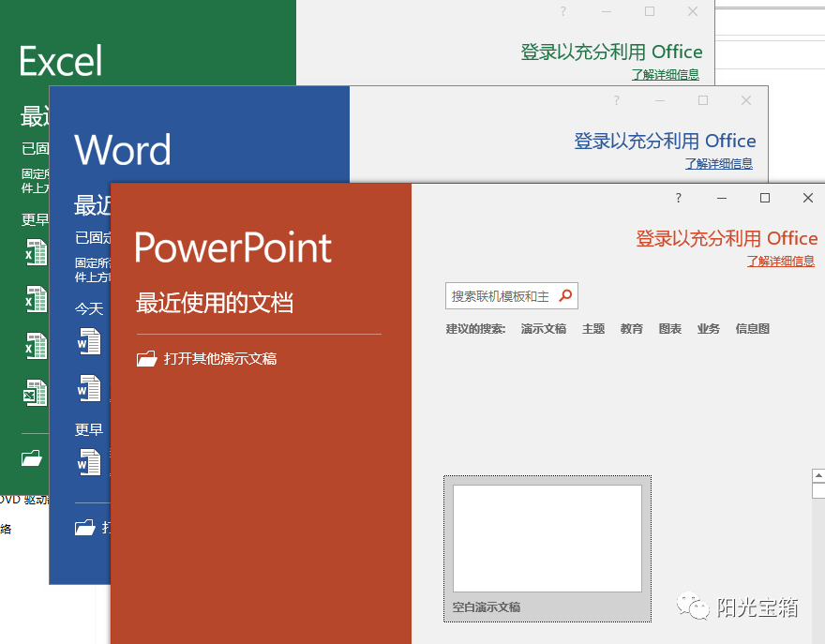Select suggested search 信息图
825x644 pixels.
(x=753, y=329)
